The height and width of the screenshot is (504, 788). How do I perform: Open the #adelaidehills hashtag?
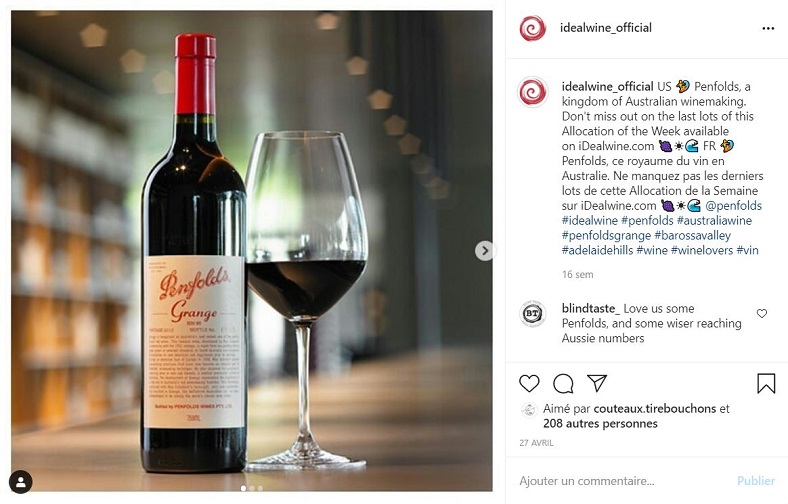point(598,250)
